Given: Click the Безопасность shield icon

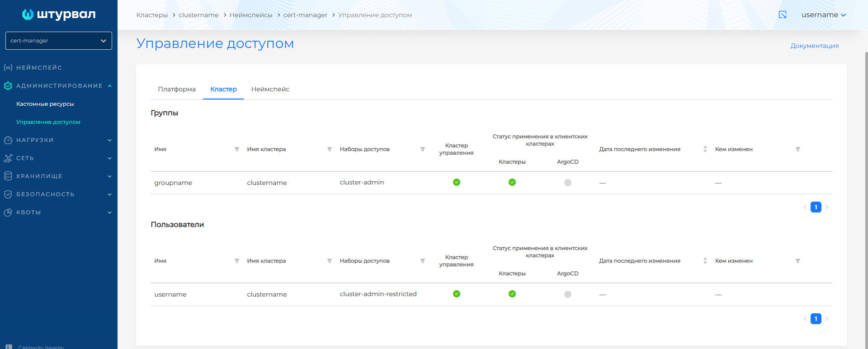Looking at the screenshot, I should tap(8, 194).
